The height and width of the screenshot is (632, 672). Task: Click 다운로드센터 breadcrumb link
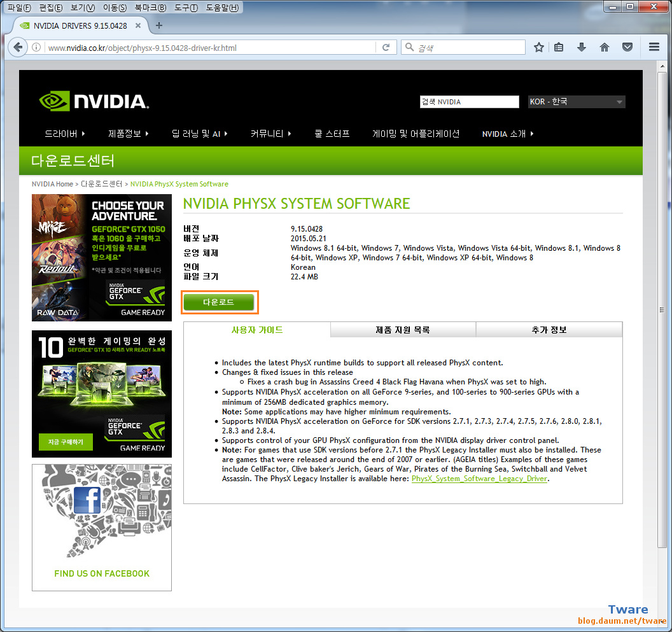102,184
